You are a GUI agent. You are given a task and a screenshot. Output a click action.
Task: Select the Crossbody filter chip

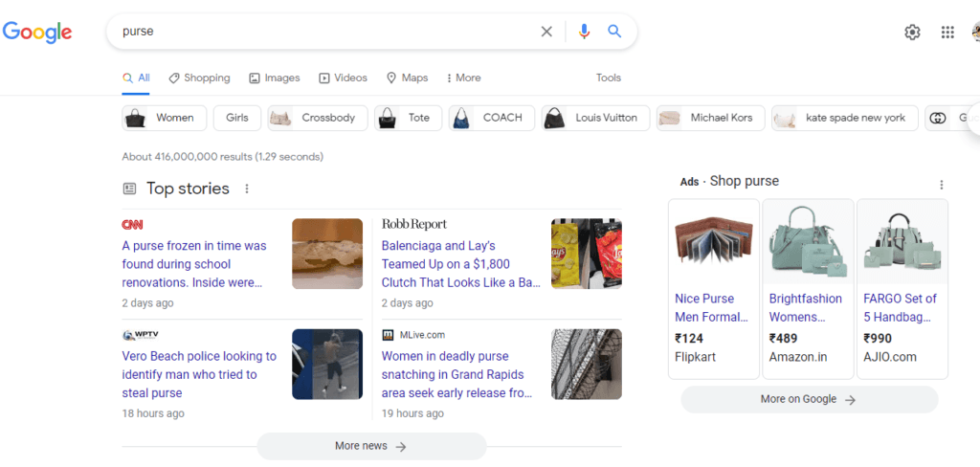[x=318, y=118]
